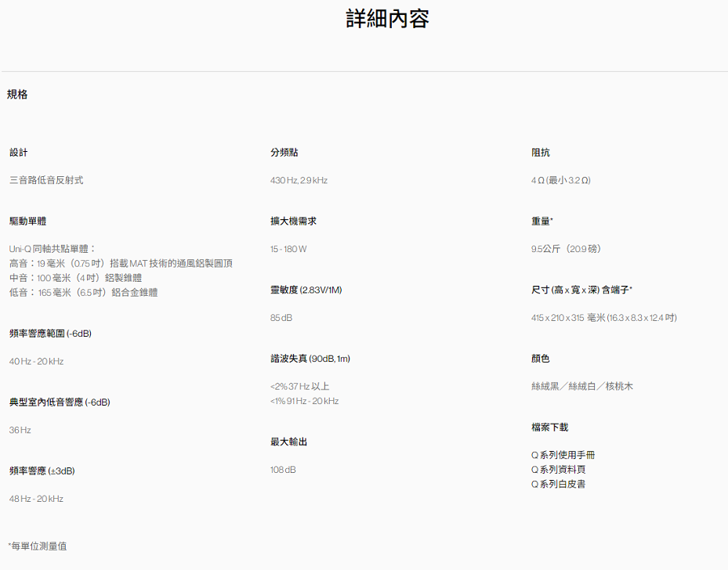Viewport: 728px width, 570px height.
Task: Open the Q系列使用手冊 download link
Action: pos(568,455)
